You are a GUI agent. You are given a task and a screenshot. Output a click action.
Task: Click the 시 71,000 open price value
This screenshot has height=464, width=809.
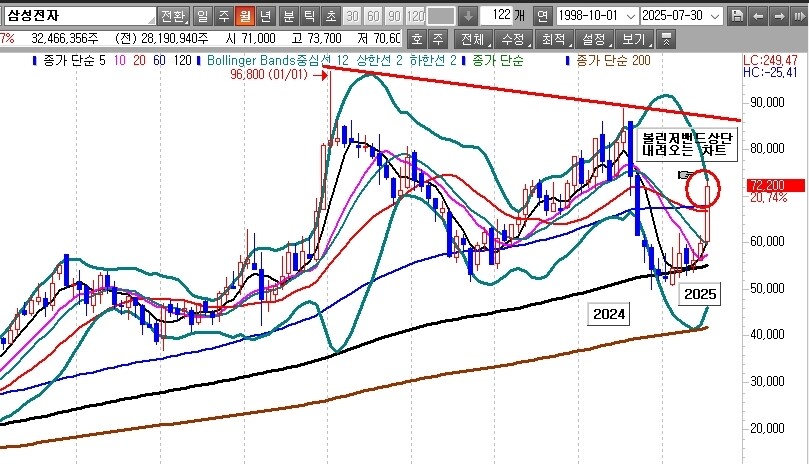251,39
